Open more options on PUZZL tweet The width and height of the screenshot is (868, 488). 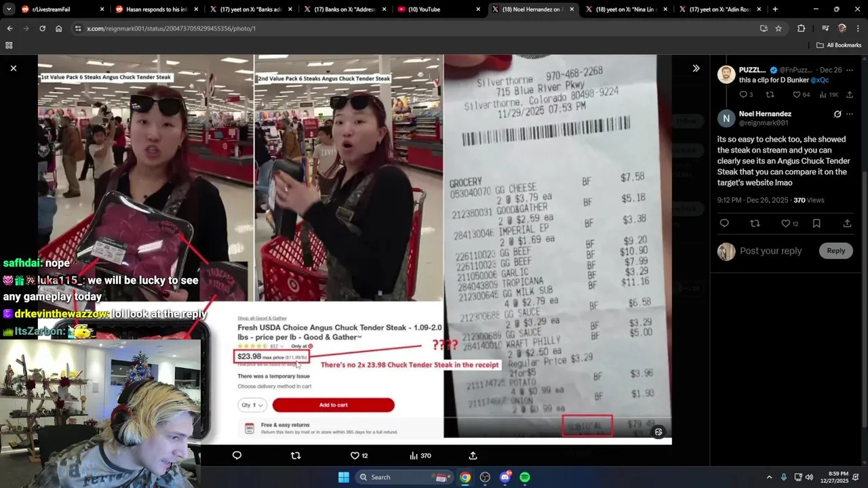click(x=850, y=70)
